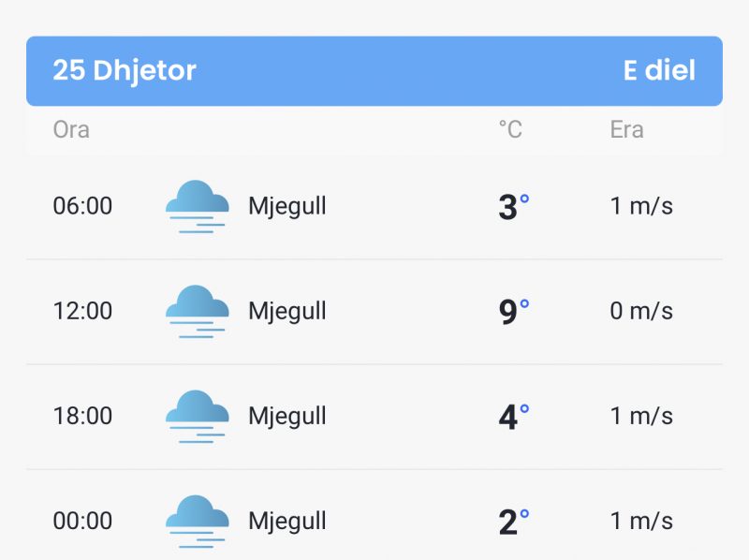The width and height of the screenshot is (749, 560).
Task: Click the 2° temperature value
Action: [x=513, y=522]
